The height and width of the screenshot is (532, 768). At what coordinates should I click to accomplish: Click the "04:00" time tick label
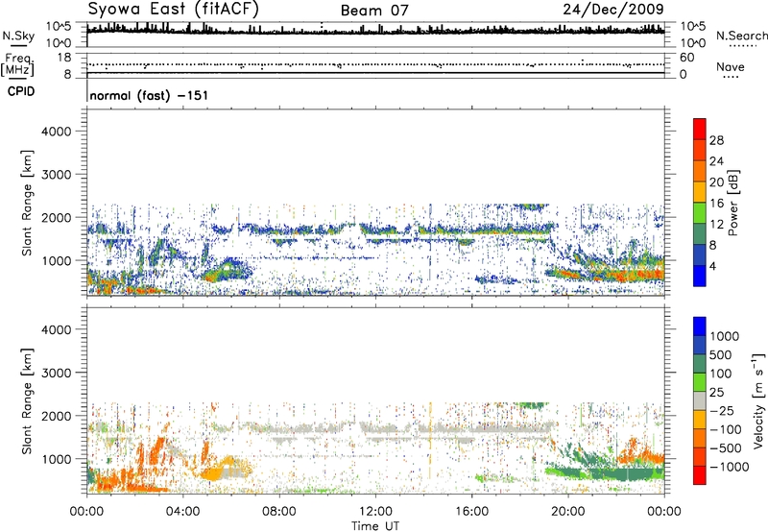pyautogui.click(x=182, y=512)
